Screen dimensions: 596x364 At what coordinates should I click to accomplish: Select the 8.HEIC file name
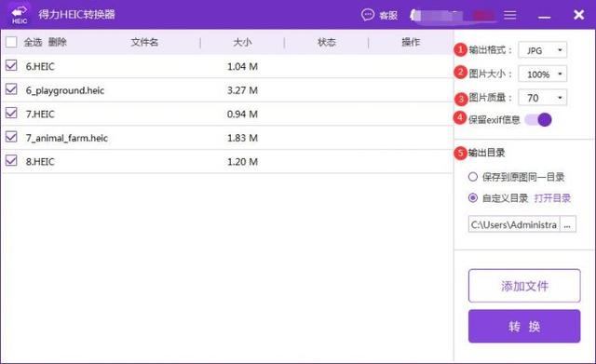40,162
